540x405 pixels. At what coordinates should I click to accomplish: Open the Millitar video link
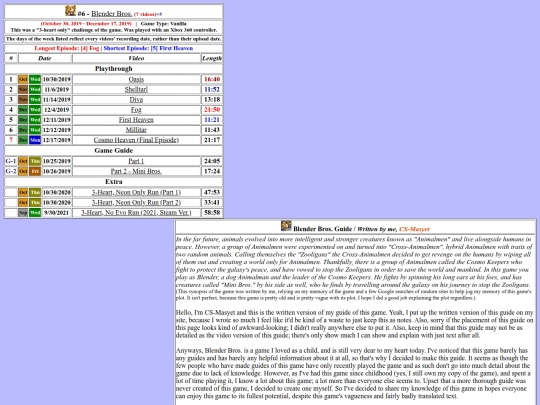[x=136, y=130]
